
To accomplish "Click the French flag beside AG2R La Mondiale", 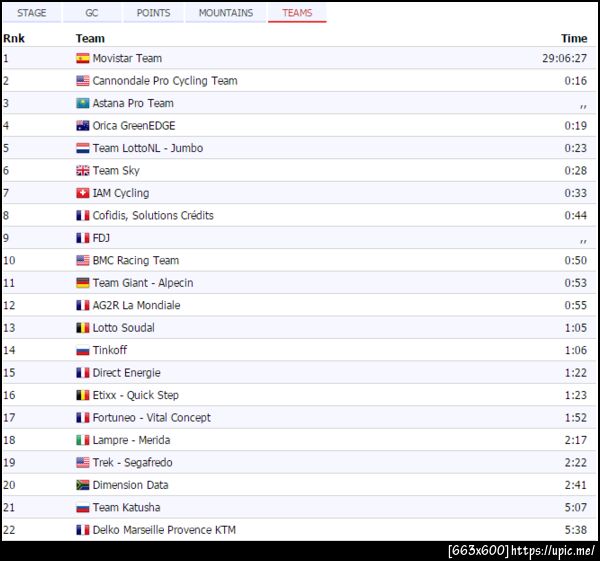I will coord(83,305).
